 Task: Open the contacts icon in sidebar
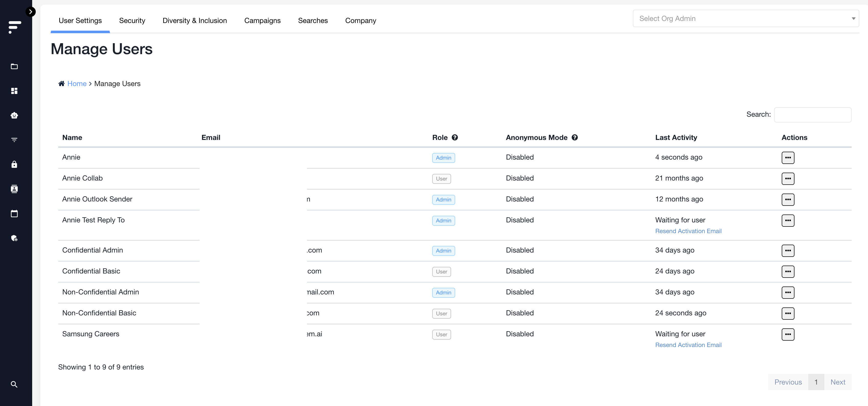pyautogui.click(x=14, y=189)
